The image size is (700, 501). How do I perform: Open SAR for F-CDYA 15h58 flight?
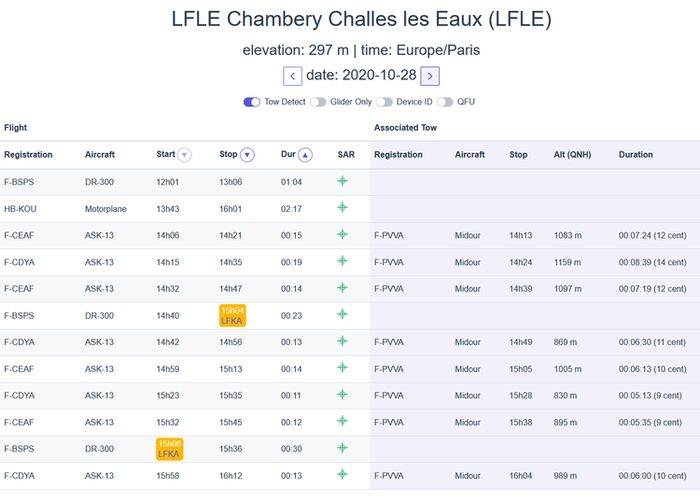(x=342, y=475)
